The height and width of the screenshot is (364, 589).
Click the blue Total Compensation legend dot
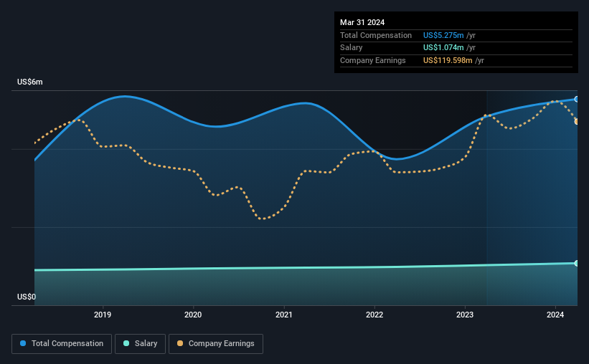click(23, 343)
